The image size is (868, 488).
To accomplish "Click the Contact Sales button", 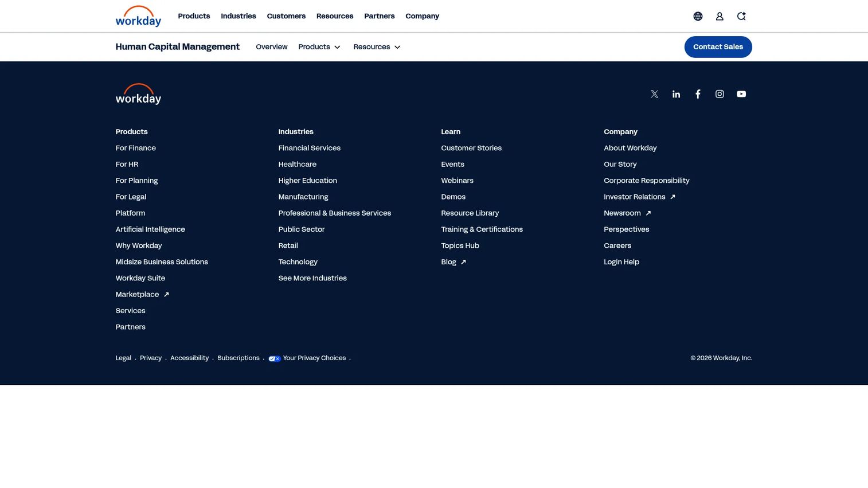I will tap(718, 47).
